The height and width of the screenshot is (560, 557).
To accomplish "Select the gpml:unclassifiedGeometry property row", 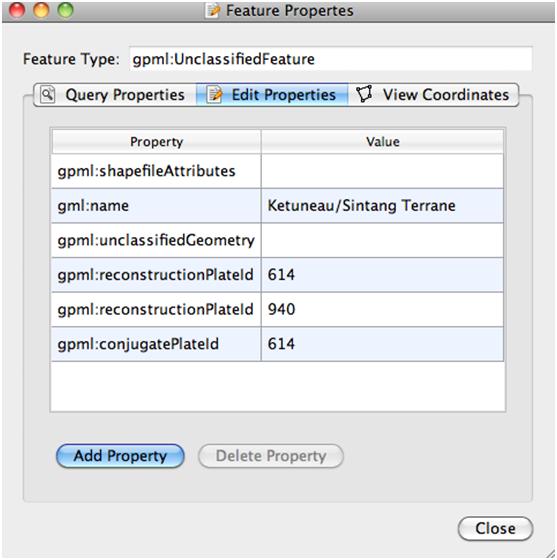I will click(277, 240).
